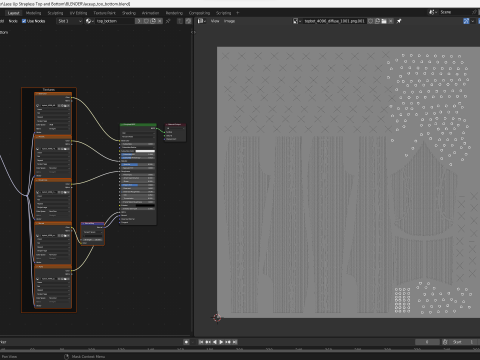Unlink the image with X icon
The width and height of the screenshot is (480, 360).
(x=391, y=21)
